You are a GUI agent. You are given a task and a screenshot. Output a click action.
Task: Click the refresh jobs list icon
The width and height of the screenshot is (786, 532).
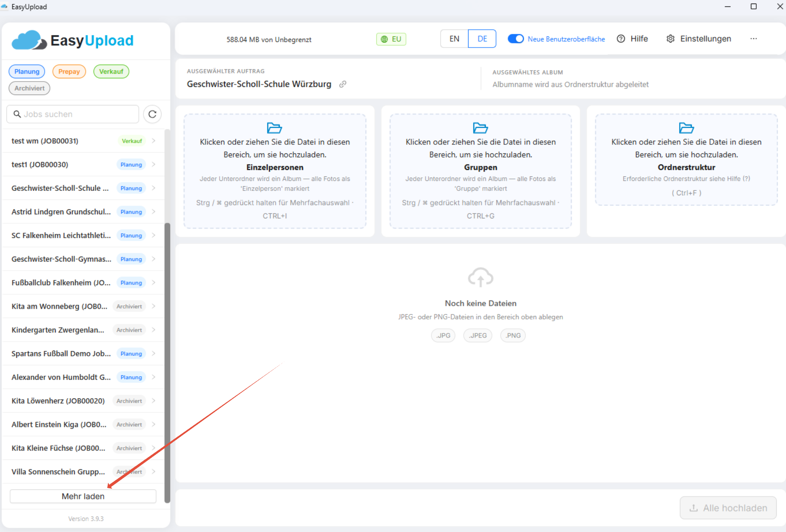[x=152, y=114]
